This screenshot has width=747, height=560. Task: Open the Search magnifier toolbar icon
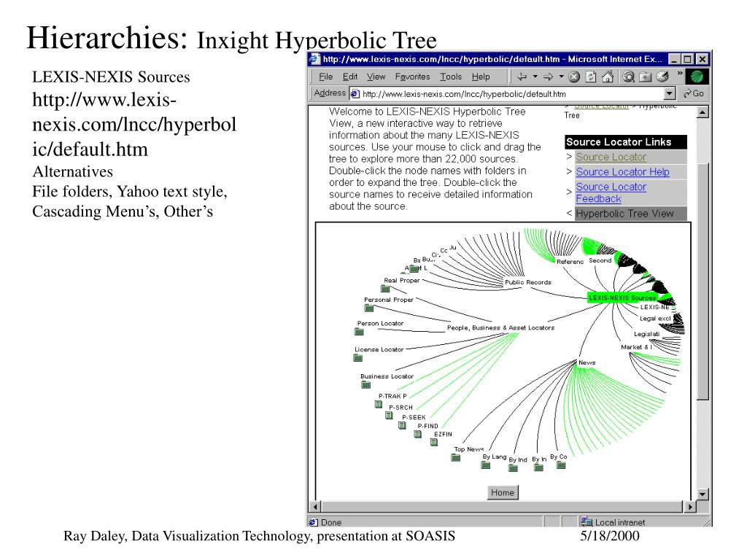629,77
